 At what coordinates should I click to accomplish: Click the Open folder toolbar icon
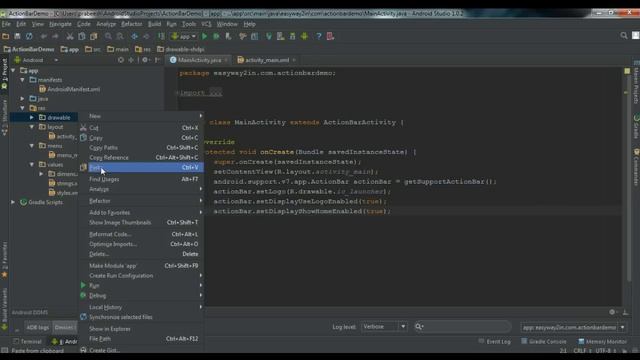coord(6,36)
